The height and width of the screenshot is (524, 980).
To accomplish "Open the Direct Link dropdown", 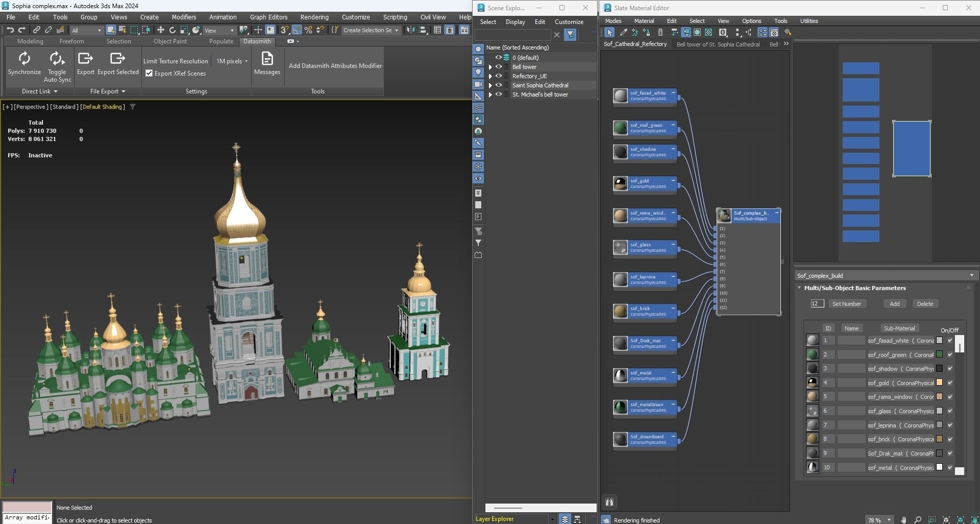I will [39, 91].
